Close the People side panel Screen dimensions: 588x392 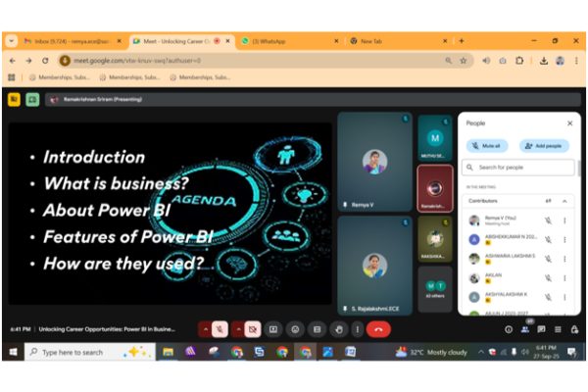(x=569, y=123)
